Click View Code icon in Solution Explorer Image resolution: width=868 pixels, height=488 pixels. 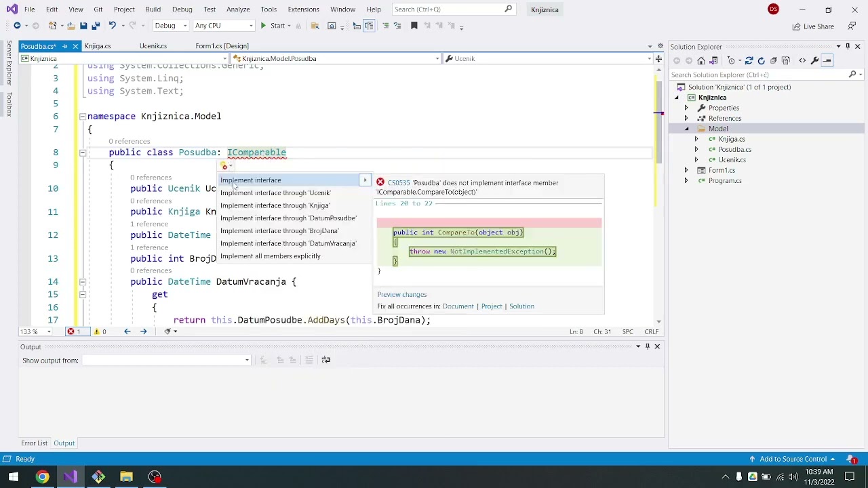click(802, 60)
